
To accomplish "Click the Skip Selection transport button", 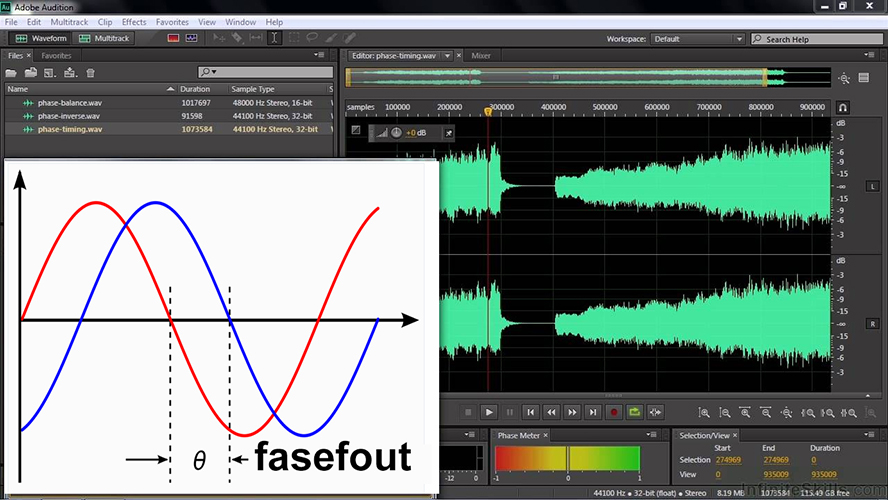I will [x=655, y=412].
